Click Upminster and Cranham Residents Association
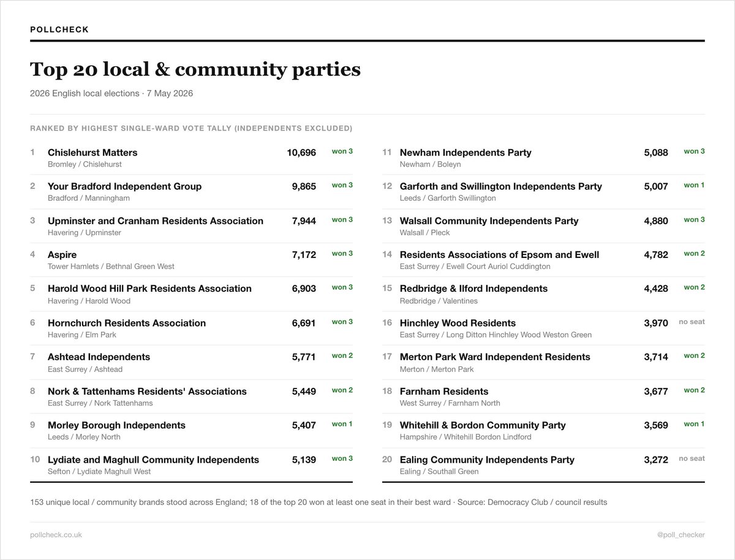735x560 pixels. [156, 221]
